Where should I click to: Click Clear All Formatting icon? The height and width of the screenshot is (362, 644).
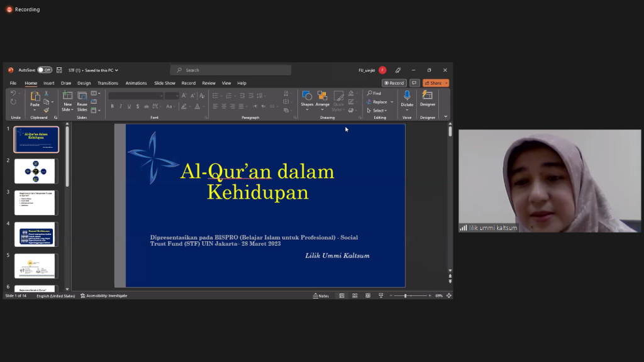(x=202, y=96)
